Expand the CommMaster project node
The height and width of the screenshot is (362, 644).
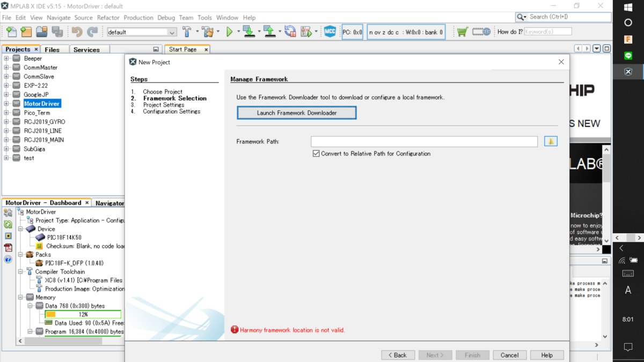coord(6,68)
